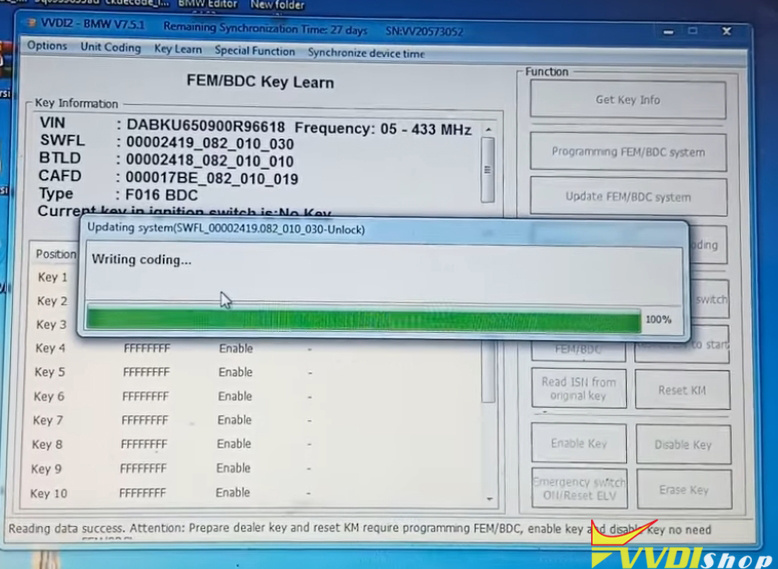
Task: Click Update FEM/BDC system button
Action: pos(628,197)
